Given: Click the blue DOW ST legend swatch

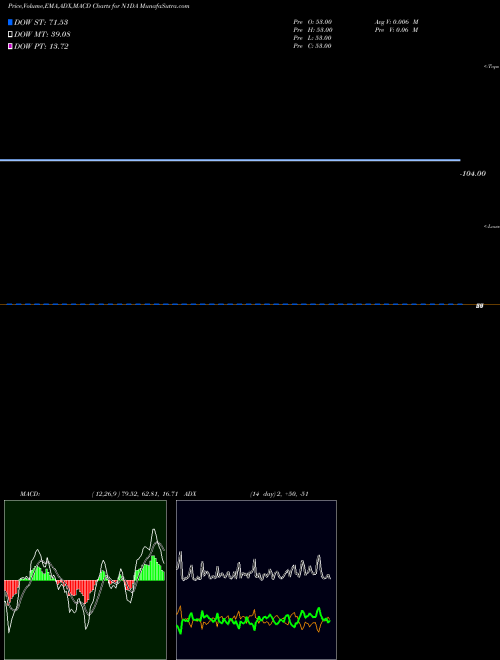Looking at the screenshot, I should coord(10,22).
